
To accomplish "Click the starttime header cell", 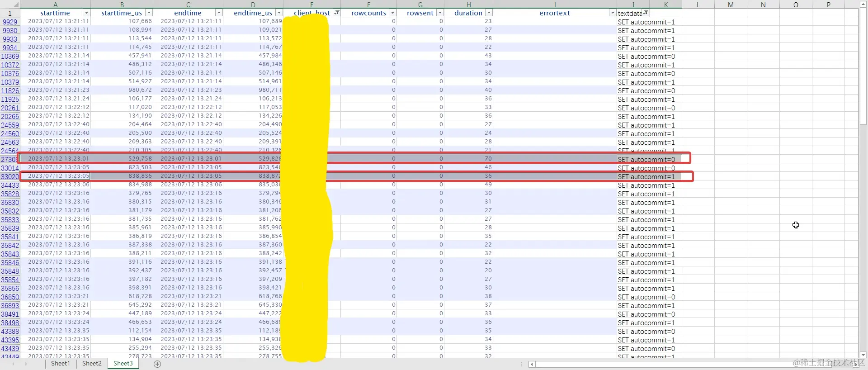I will point(55,13).
